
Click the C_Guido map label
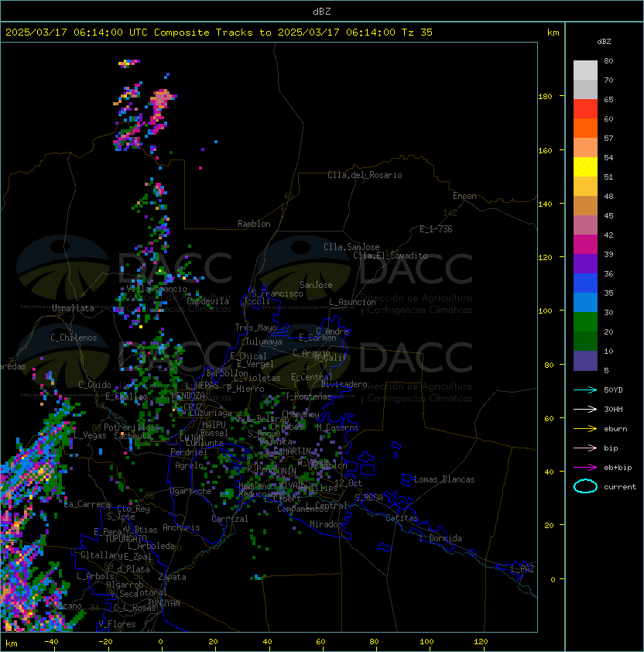point(94,385)
